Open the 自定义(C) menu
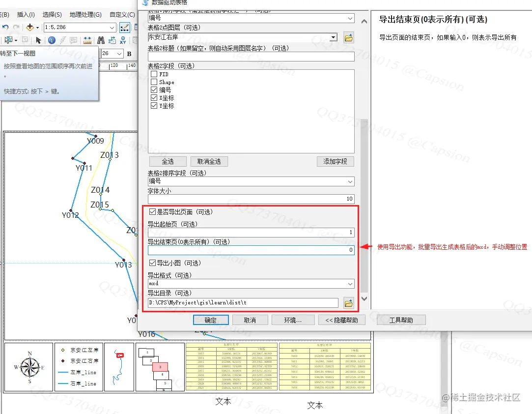 (122, 15)
